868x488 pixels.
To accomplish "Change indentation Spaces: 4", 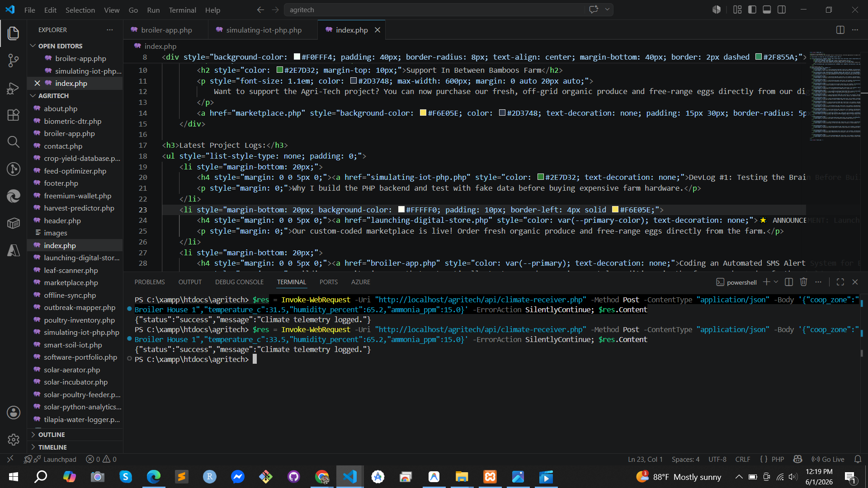I will 685,459.
